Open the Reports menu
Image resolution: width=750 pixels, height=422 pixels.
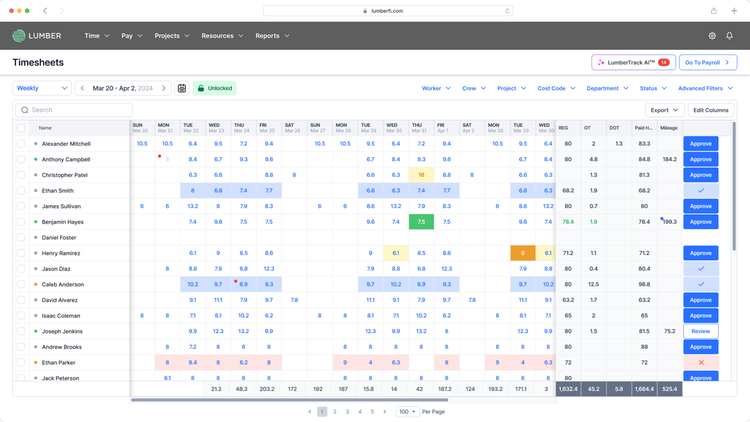click(x=272, y=36)
